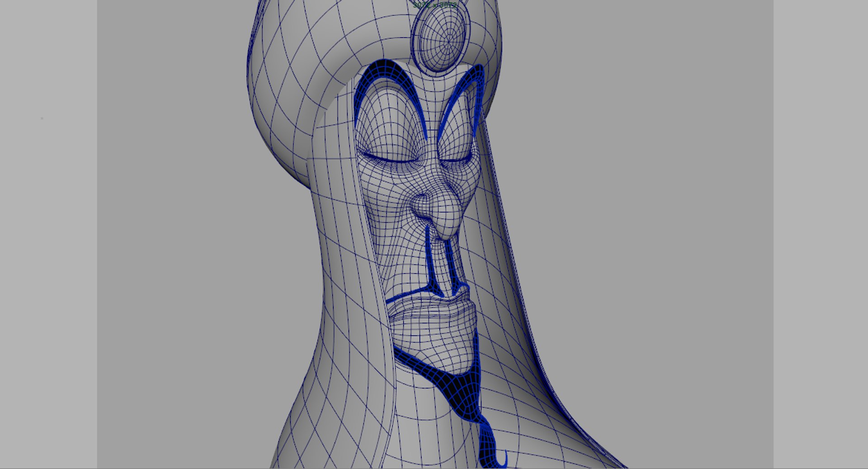Viewport: 868px width, 469px height.
Task: Click the green resolution gate text
Action: click(434, 5)
